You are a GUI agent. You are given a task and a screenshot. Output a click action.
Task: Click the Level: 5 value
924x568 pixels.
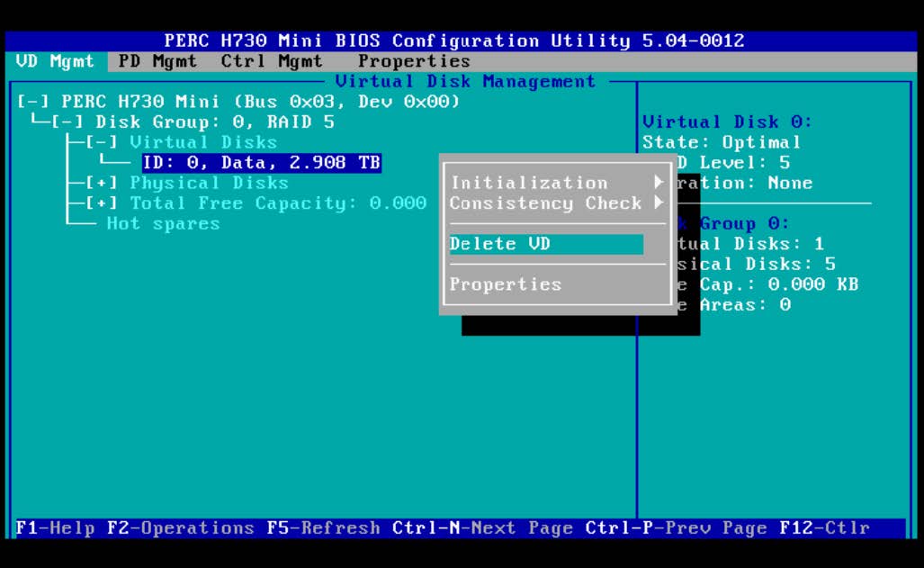click(745, 163)
